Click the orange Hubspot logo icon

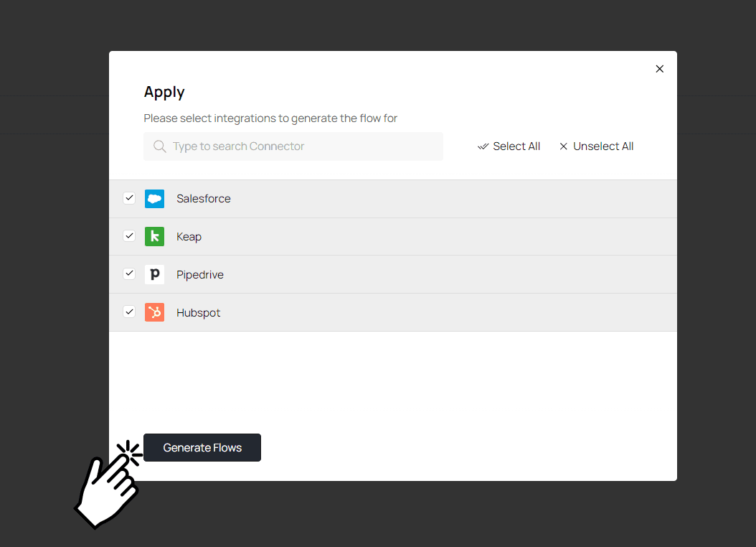pos(154,312)
